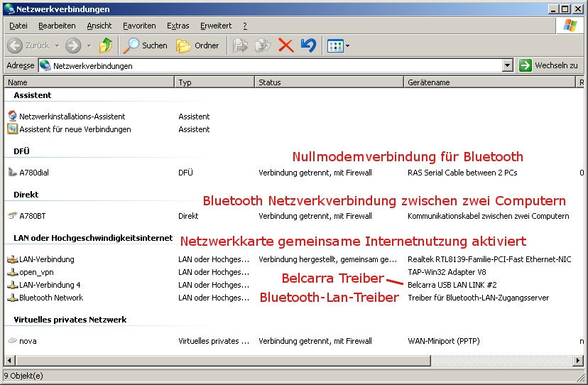Open the Netzwerkinstallations-Assistent

click(x=72, y=116)
